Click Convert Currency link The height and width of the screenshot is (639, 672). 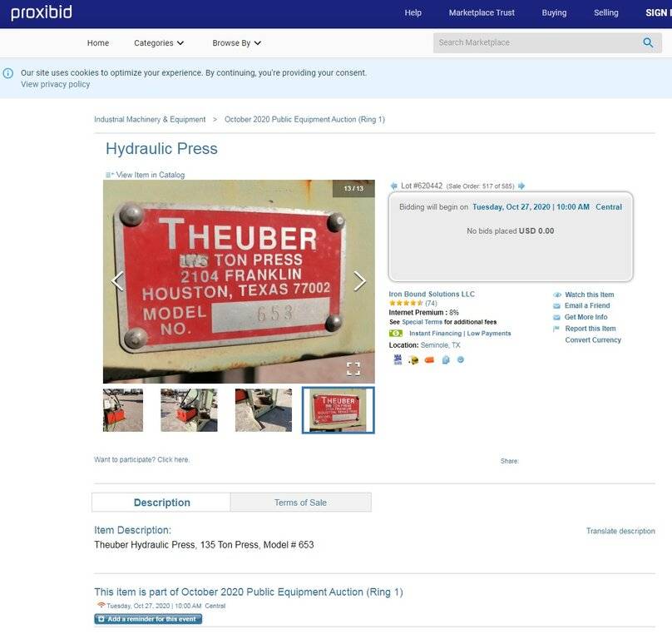click(x=593, y=339)
